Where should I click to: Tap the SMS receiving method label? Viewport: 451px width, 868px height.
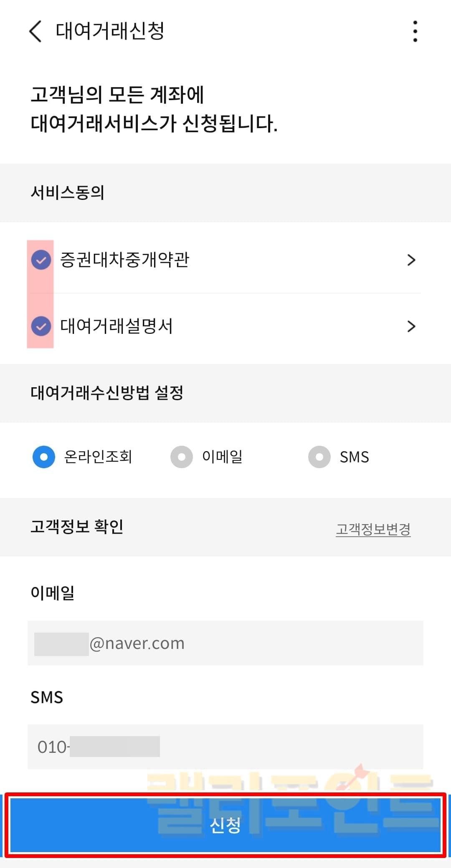354,457
